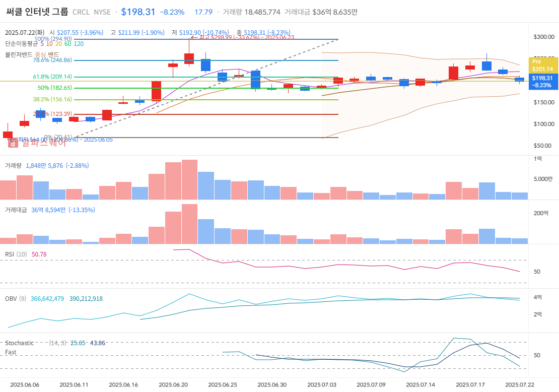559x392 pixels.
Task: Click the 200억 trading value axis label
Action: [541, 213]
